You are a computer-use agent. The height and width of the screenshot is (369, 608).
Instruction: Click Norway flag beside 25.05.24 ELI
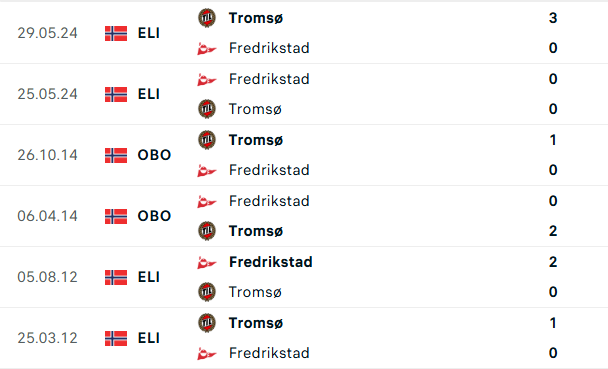coord(116,94)
